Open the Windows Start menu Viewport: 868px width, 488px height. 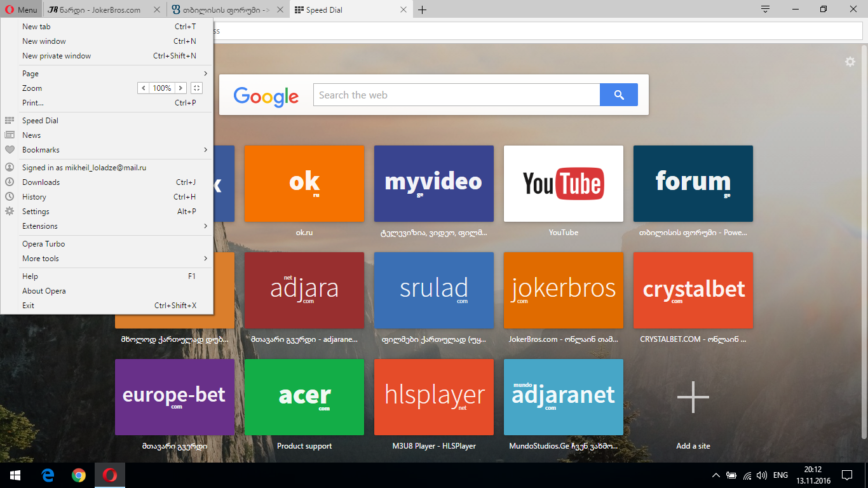click(15, 475)
